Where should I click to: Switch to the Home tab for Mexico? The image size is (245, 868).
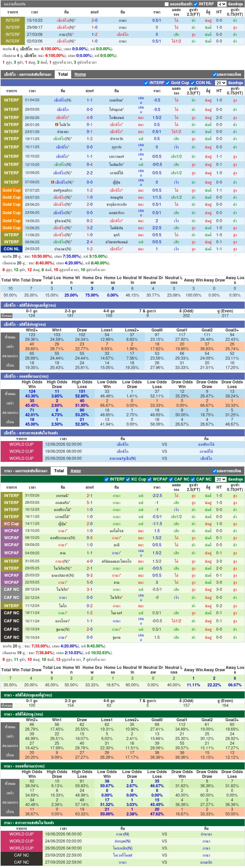point(80,74)
